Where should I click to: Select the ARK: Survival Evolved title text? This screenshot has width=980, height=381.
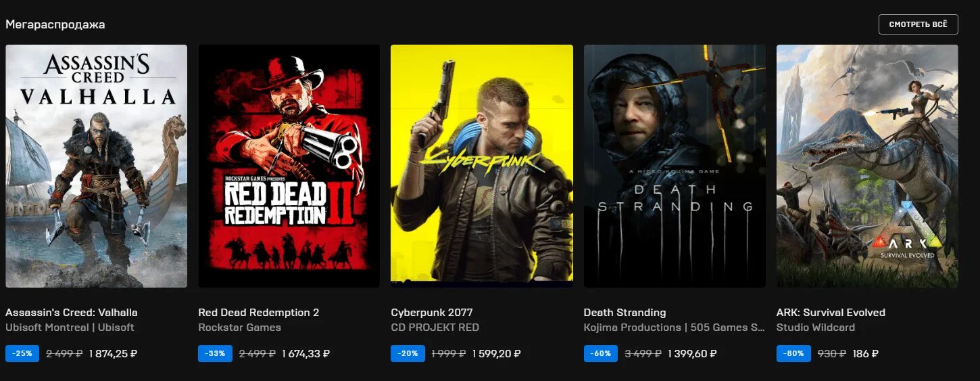(x=831, y=313)
